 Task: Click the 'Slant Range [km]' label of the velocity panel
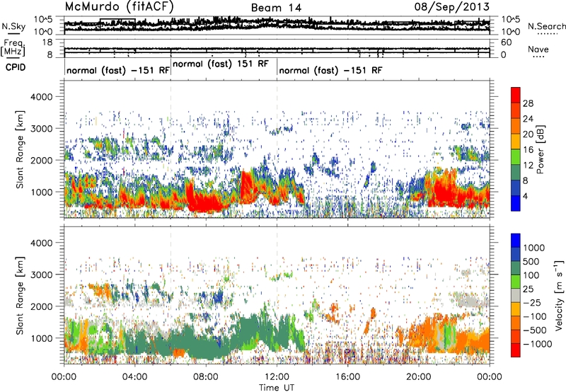coord(20,295)
